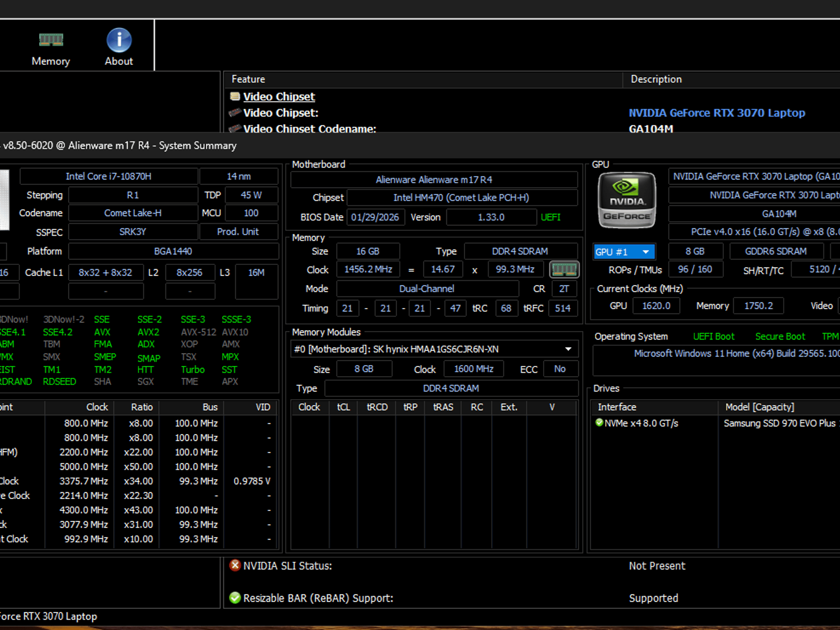The width and height of the screenshot is (840, 630).
Task: Click the AVX2 feature flag
Action: click(x=148, y=332)
